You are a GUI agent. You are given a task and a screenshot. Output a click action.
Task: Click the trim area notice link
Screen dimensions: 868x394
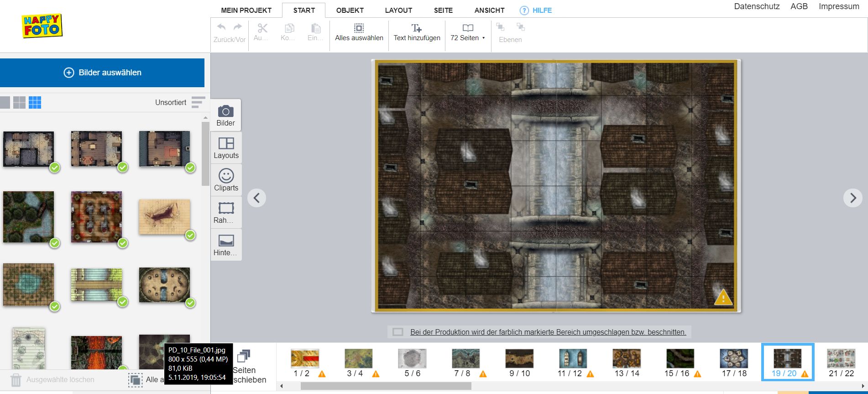[548, 332]
